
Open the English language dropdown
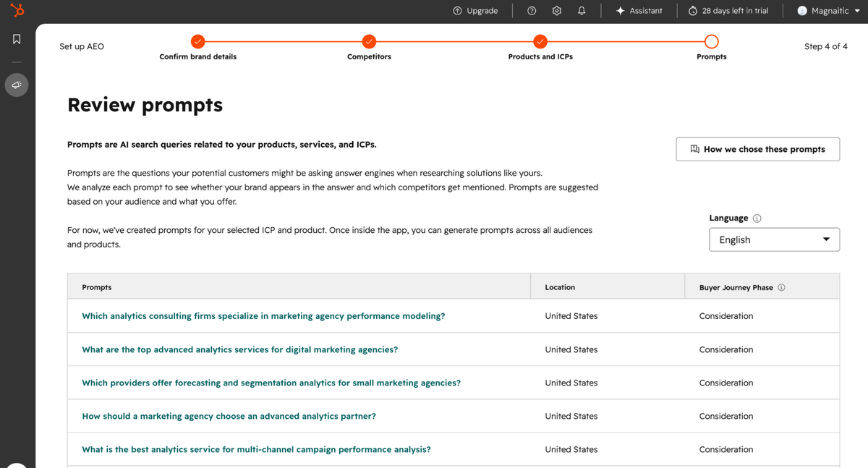775,239
